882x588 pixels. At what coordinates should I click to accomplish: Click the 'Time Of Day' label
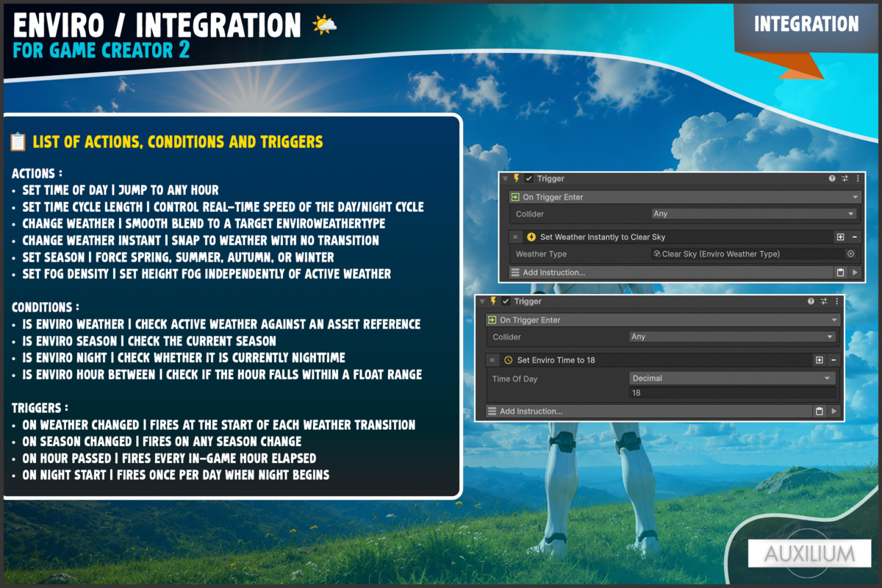tap(514, 379)
